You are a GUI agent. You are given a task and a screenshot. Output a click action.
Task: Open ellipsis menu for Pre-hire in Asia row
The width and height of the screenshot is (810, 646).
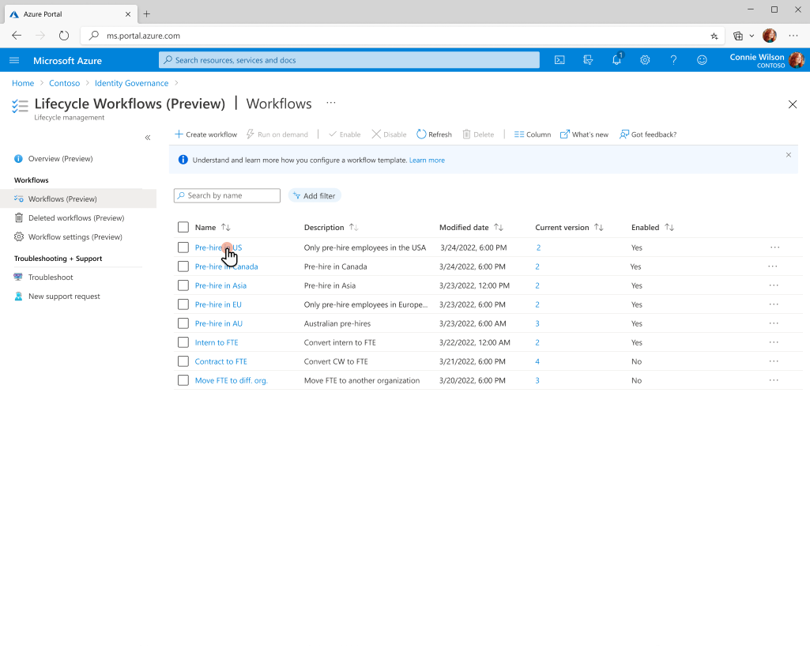tap(773, 286)
